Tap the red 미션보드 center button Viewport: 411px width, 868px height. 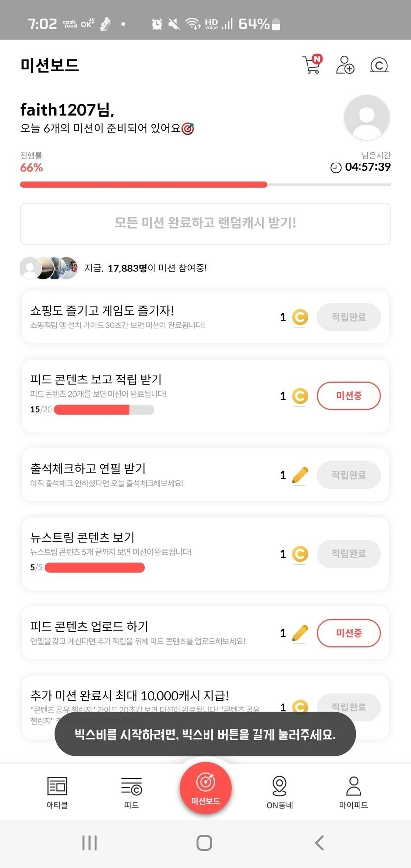pos(205,788)
